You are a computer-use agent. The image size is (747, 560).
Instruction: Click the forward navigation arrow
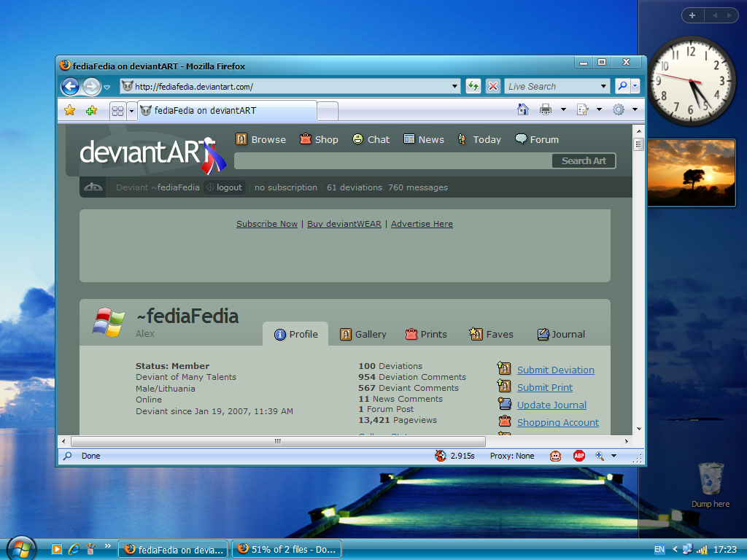91,87
